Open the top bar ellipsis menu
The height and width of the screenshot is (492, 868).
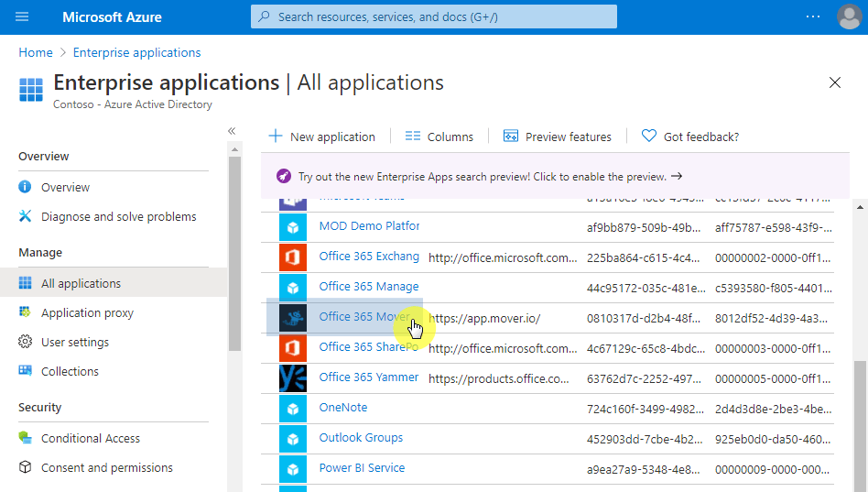pyautogui.click(x=813, y=16)
